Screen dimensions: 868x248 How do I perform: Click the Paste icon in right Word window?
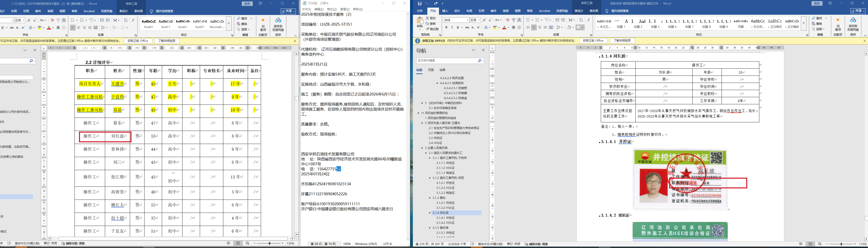tap(420, 21)
